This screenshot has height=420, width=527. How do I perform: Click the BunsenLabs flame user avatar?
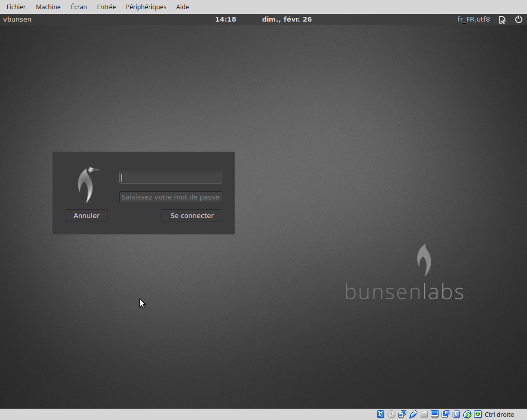tap(88, 185)
